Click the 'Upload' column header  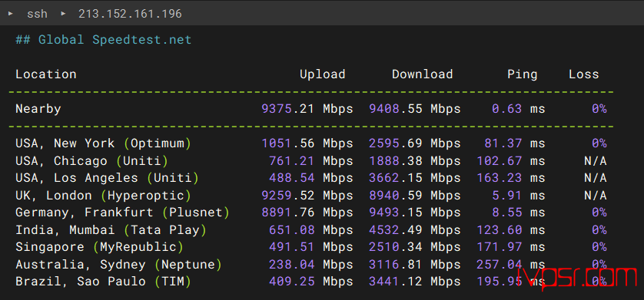323,74
